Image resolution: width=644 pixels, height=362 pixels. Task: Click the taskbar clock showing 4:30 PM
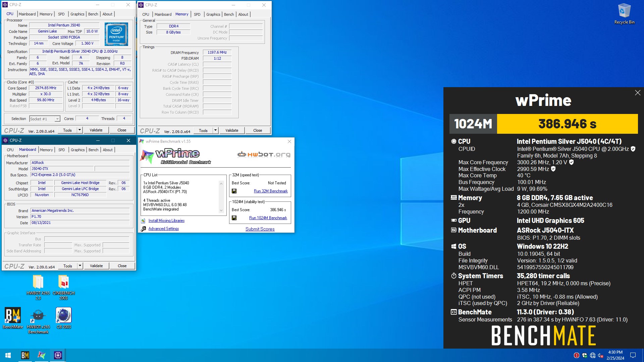(615, 355)
